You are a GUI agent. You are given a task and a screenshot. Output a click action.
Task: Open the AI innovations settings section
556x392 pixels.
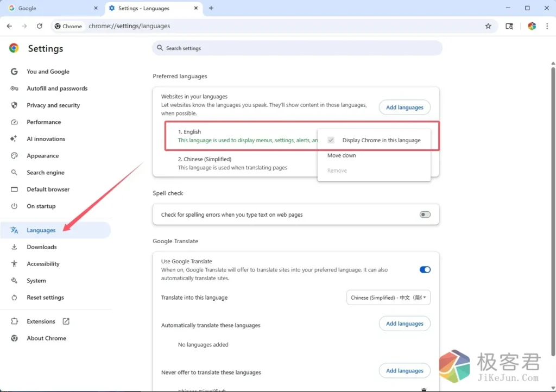coord(46,139)
